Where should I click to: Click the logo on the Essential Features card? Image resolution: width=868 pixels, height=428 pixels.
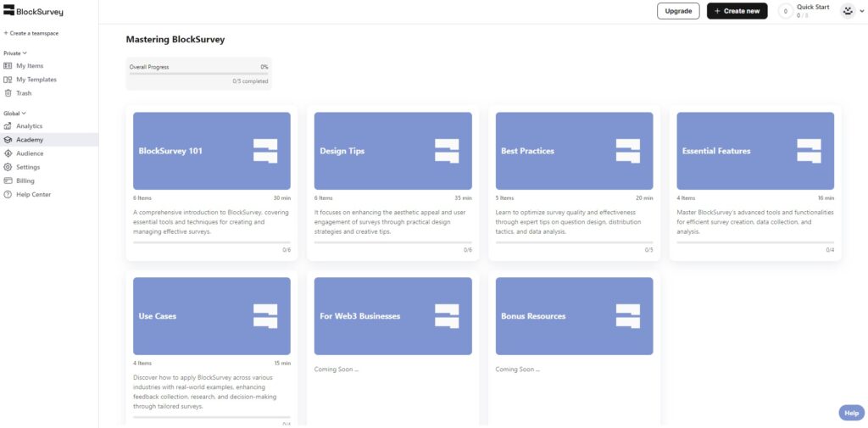coord(809,151)
